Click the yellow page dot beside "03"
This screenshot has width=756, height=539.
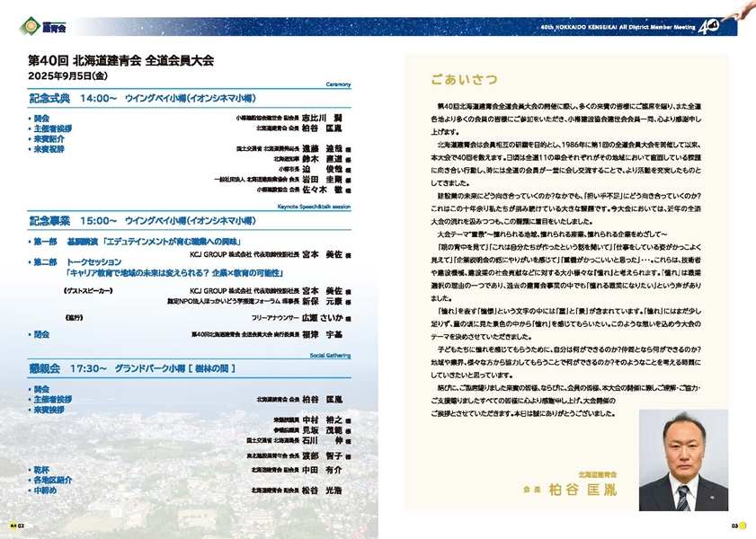tap(743, 526)
